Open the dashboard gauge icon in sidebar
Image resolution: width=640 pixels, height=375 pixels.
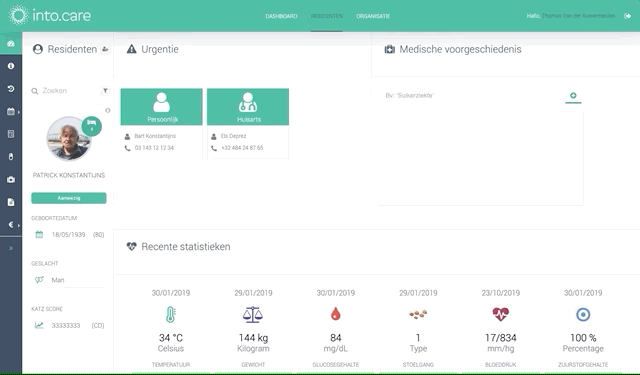coord(11,43)
